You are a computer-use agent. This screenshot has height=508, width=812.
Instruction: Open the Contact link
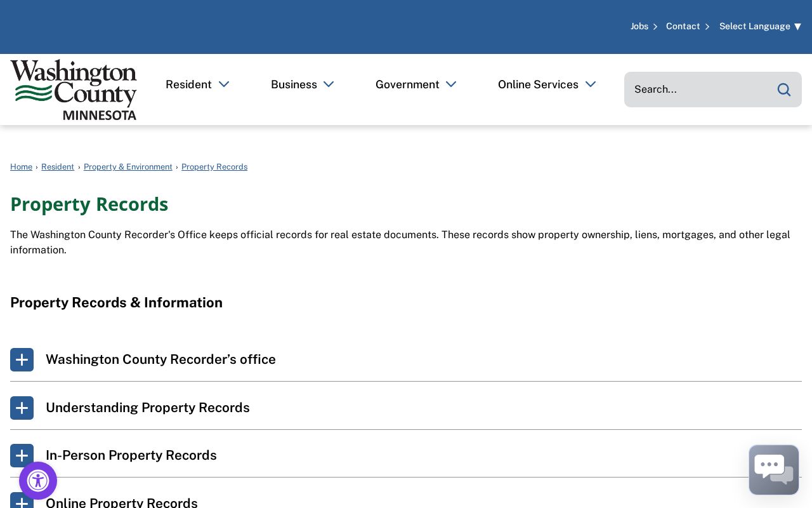tap(688, 26)
